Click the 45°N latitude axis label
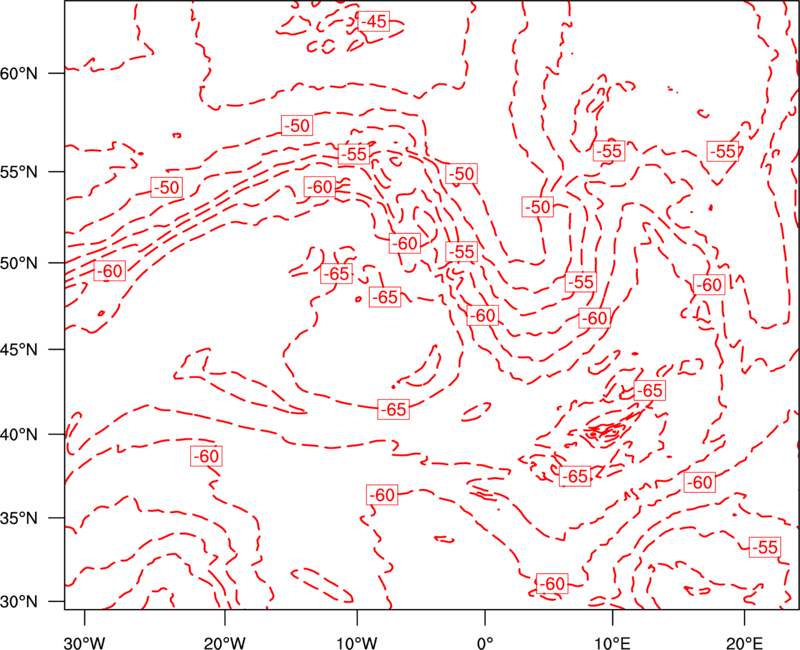This screenshot has width=800, height=650. point(19,349)
